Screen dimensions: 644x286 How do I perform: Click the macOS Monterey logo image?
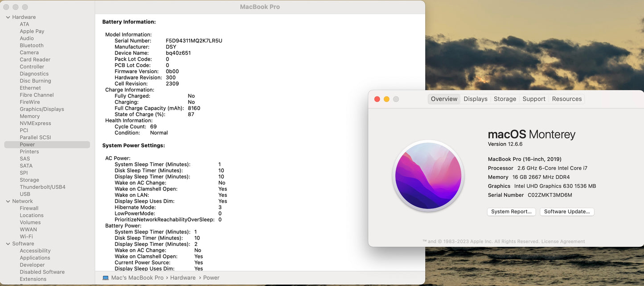coord(428,176)
